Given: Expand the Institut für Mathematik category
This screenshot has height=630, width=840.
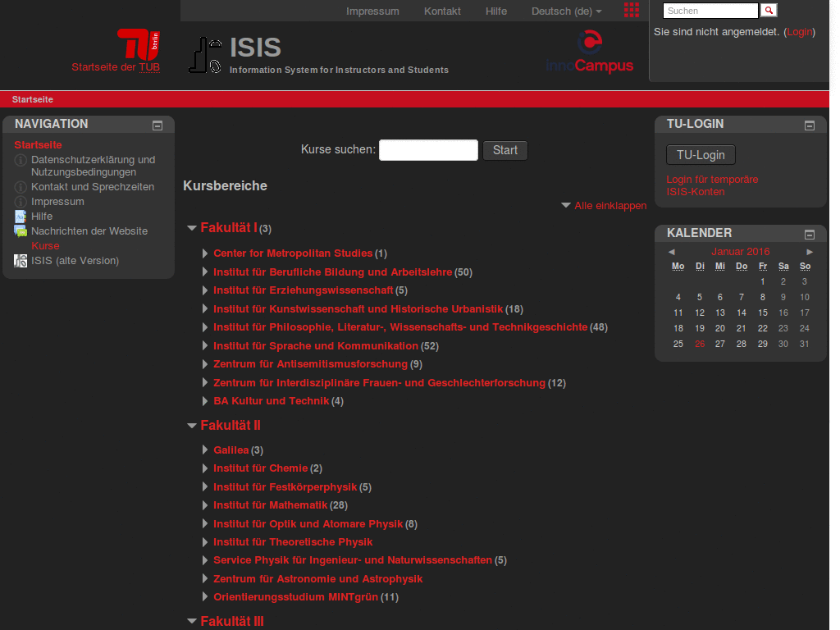Looking at the screenshot, I should [x=204, y=505].
